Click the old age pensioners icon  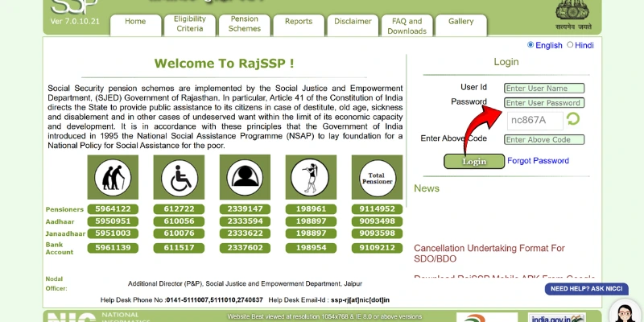point(113,177)
